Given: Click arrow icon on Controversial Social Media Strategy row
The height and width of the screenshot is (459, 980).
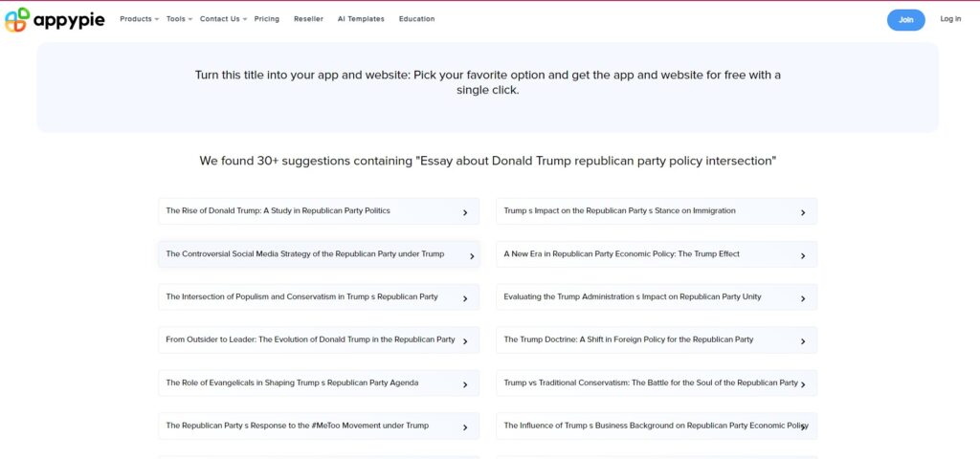Looking at the screenshot, I should (472, 255).
